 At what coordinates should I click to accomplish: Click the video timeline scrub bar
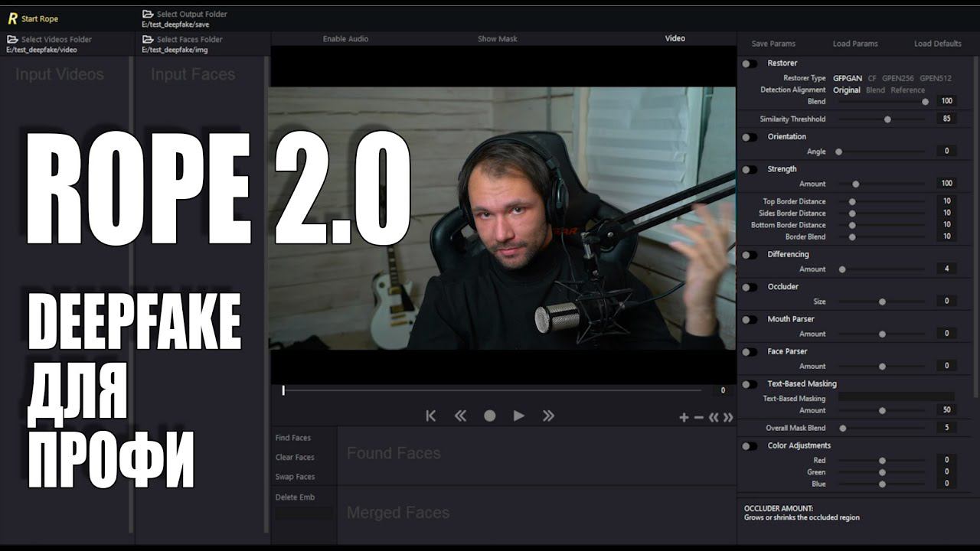click(x=492, y=390)
